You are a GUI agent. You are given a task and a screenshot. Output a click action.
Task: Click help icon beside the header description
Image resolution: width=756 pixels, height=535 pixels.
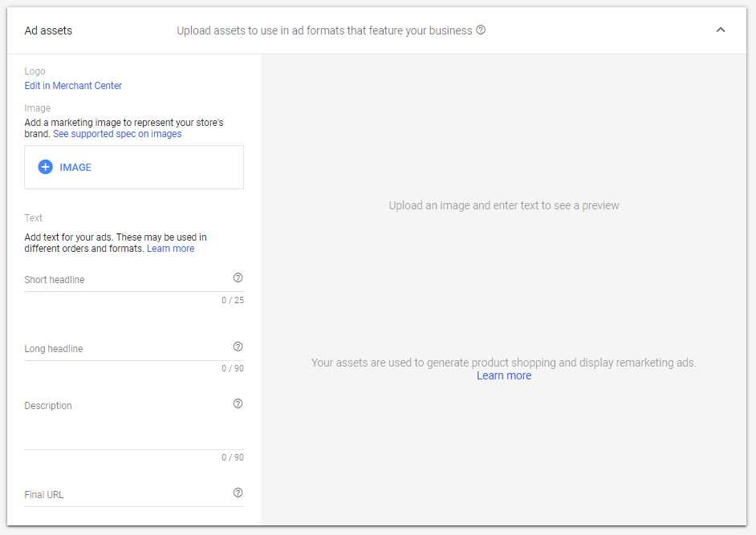(x=481, y=30)
